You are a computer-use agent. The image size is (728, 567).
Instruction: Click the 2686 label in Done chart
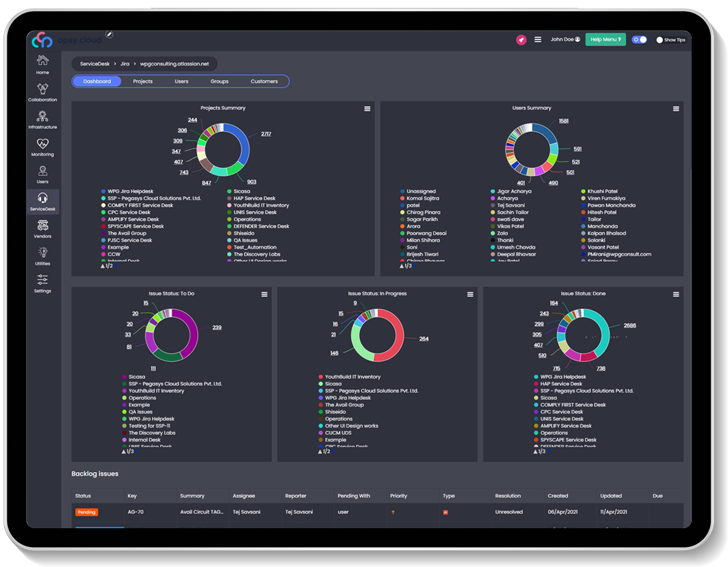(x=630, y=326)
